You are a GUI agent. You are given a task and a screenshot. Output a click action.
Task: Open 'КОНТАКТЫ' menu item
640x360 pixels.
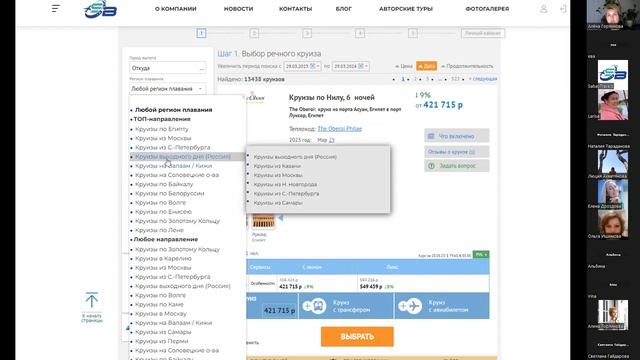[x=296, y=9]
